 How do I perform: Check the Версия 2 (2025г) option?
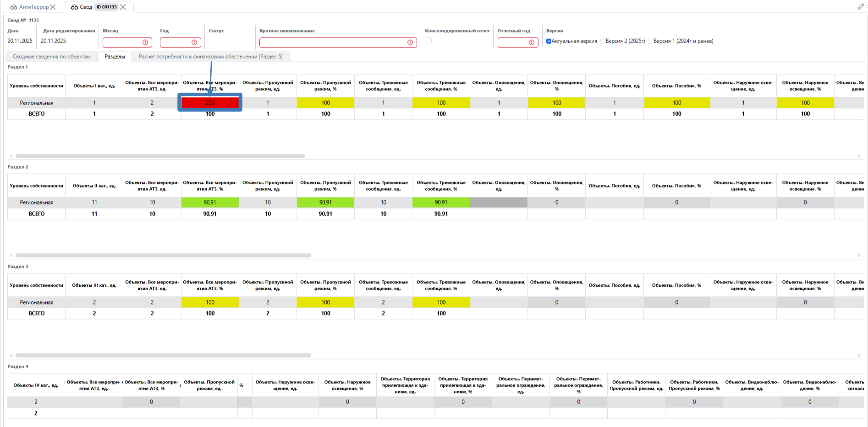tap(603, 41)
